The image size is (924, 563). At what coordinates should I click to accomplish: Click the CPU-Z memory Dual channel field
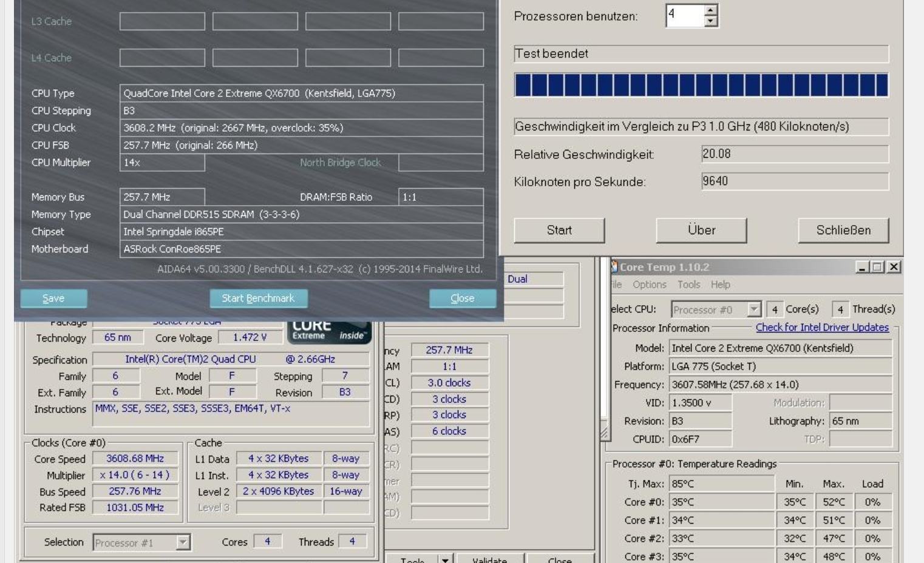pos(534,279)
